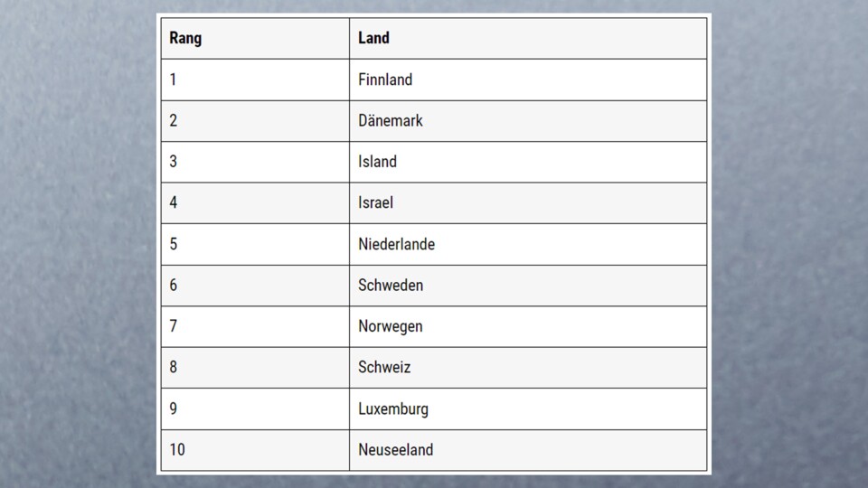The image size is (868, 488).
Task: Click the rank number 3
Action: 174,162
